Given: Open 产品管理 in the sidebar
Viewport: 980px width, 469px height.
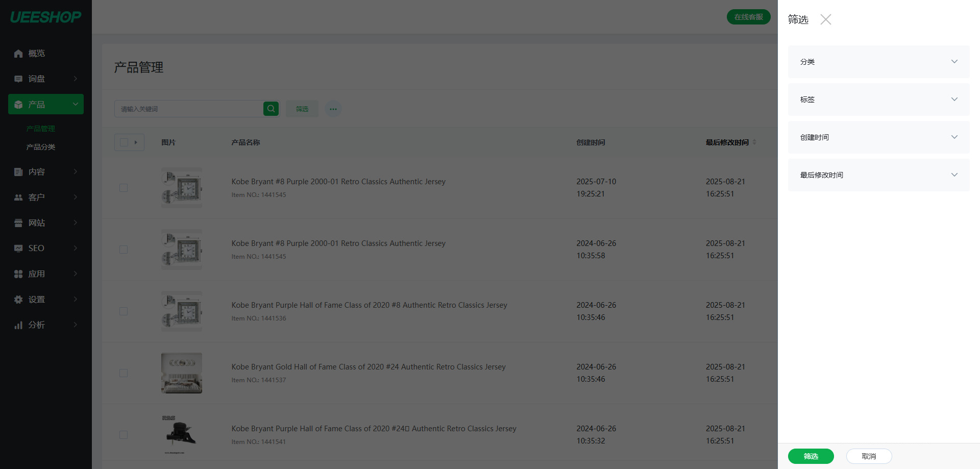Looking at the screenshot, I should click(x=41, y=129).
